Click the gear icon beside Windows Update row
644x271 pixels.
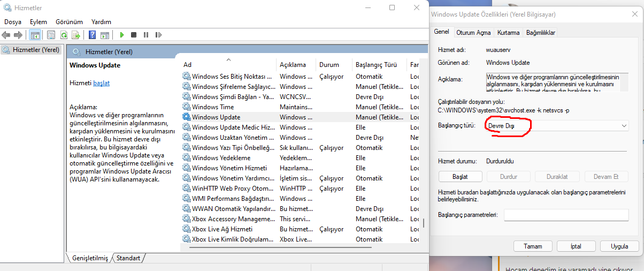(186, 117)
